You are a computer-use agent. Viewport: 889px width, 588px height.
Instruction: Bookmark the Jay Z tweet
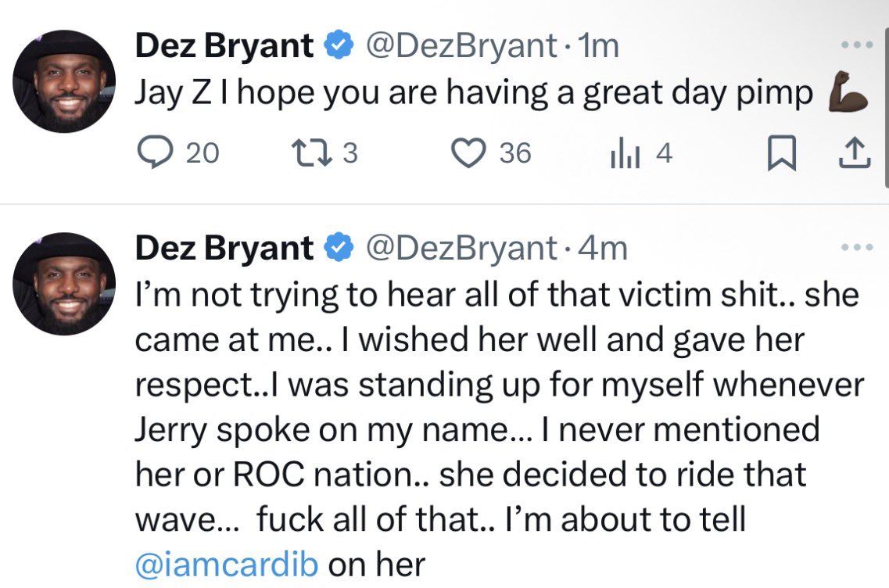coord(781,153)
